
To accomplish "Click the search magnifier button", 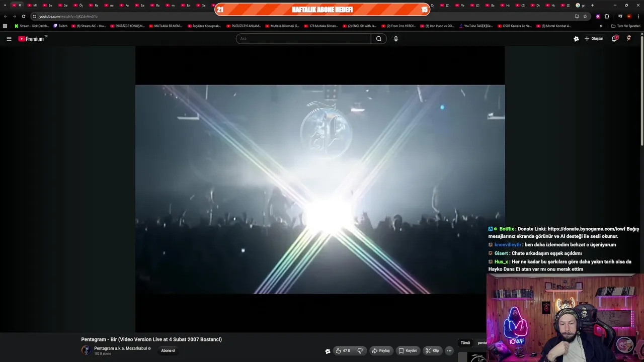I will coord(379,39).
